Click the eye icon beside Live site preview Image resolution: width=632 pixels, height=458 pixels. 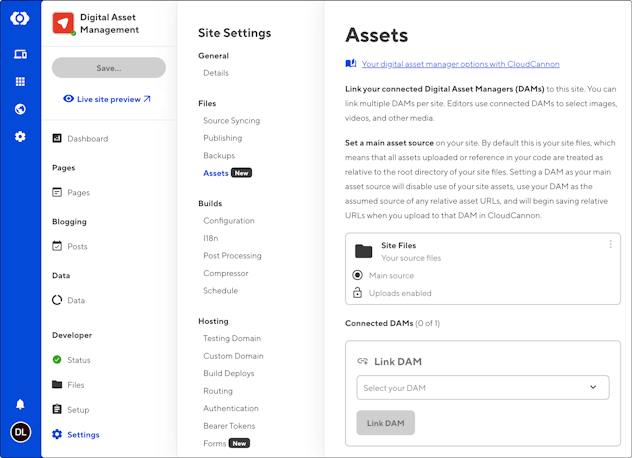[x=69, y=99]
